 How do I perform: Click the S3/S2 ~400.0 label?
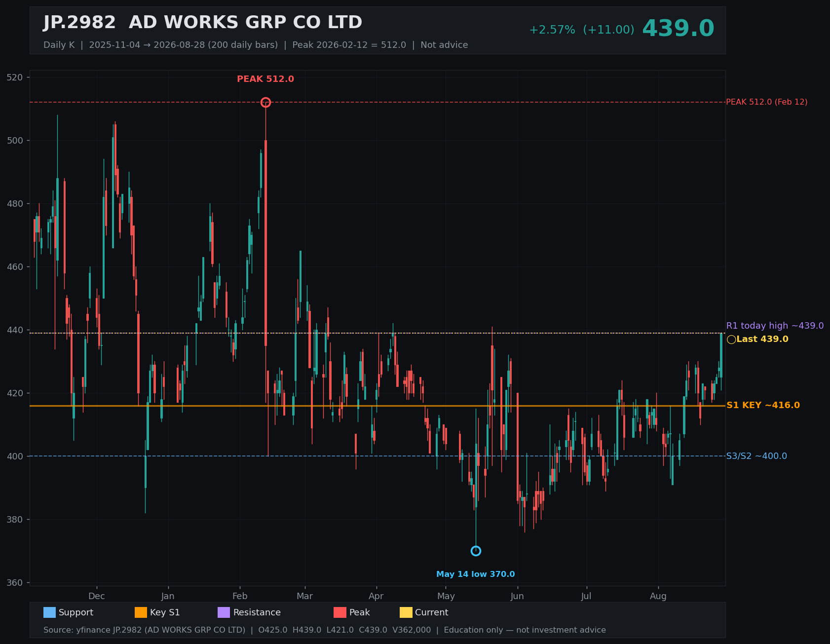coord(756,456)
